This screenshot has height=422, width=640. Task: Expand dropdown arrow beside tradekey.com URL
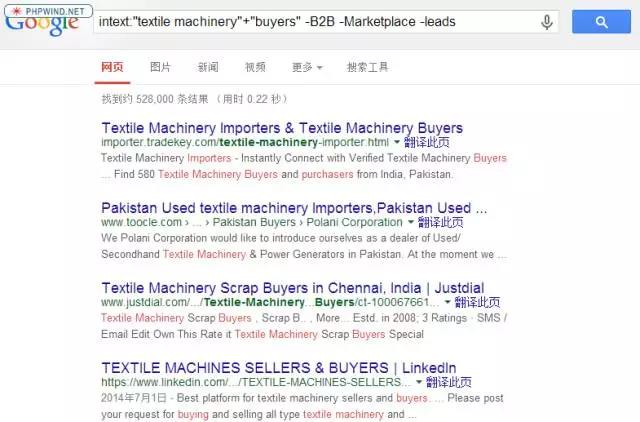pos(396,143)
